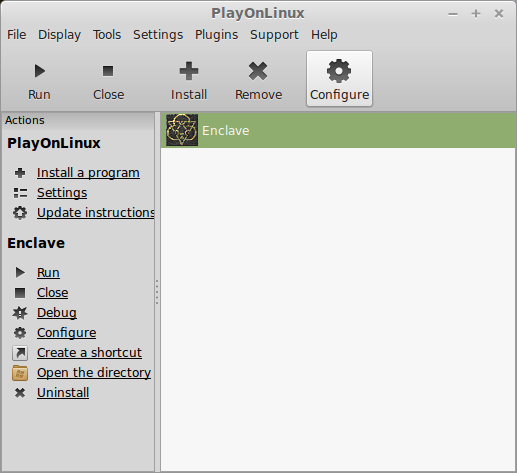Click the list icon beside Settings link
The width and height of the screenshot is (517, 473).
(x=20, y=193)
